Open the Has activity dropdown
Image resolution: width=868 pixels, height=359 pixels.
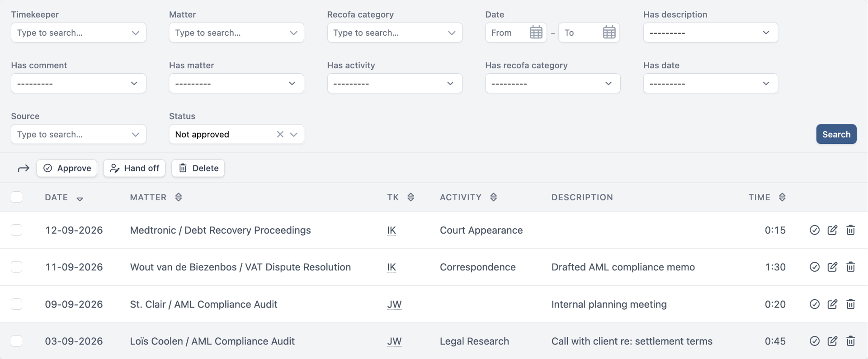click(395, 83)
